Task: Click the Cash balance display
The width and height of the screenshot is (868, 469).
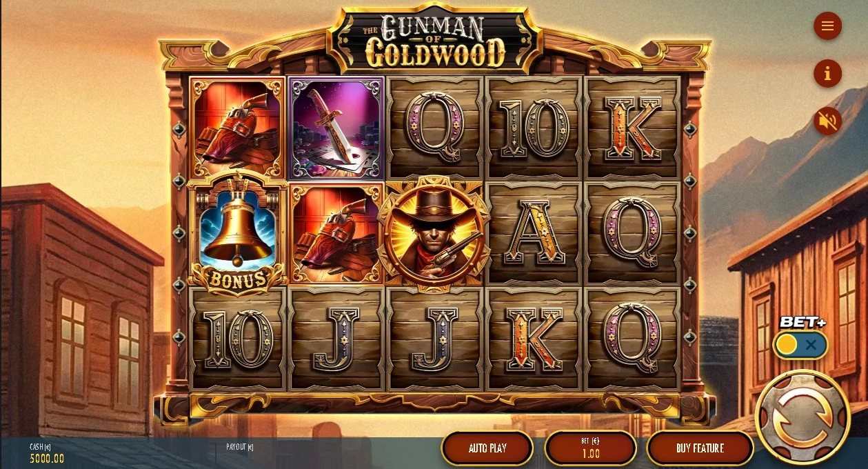Action: coord(47,453)
